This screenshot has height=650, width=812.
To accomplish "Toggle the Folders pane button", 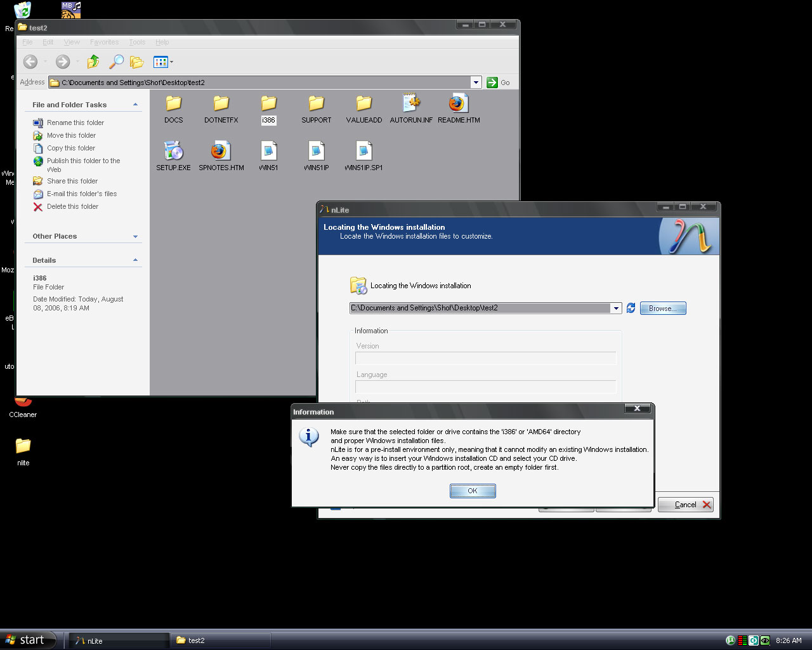I will (x=136, y=62).
